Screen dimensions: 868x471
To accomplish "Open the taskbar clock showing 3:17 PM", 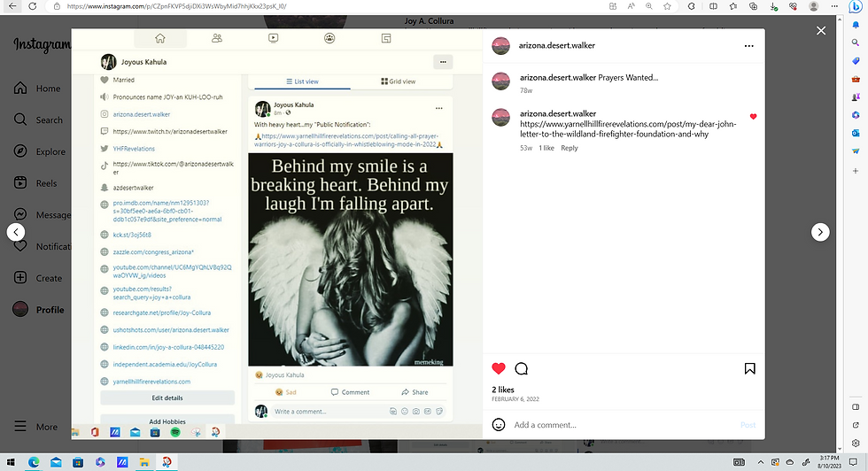I will [x=829, y=462].
